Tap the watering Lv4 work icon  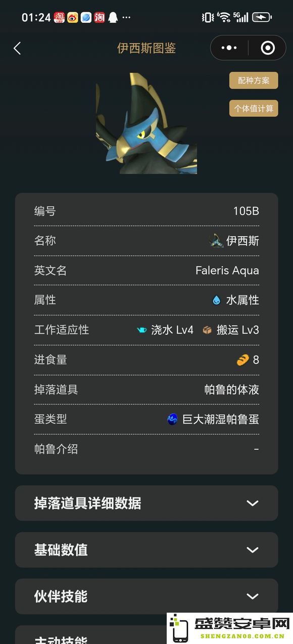tap(142, 330)
